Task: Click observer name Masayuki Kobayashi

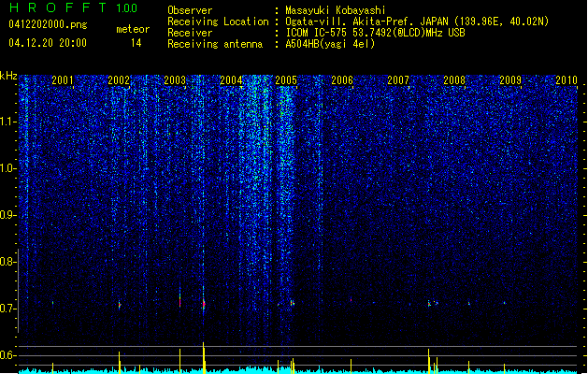Action: (x=336, y=10)
